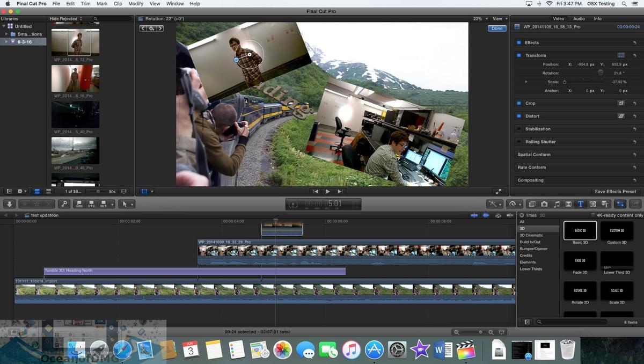Enable the Rolling Shutter checkbox
Viewport: 644px width, 364px height.
(519, 142)
